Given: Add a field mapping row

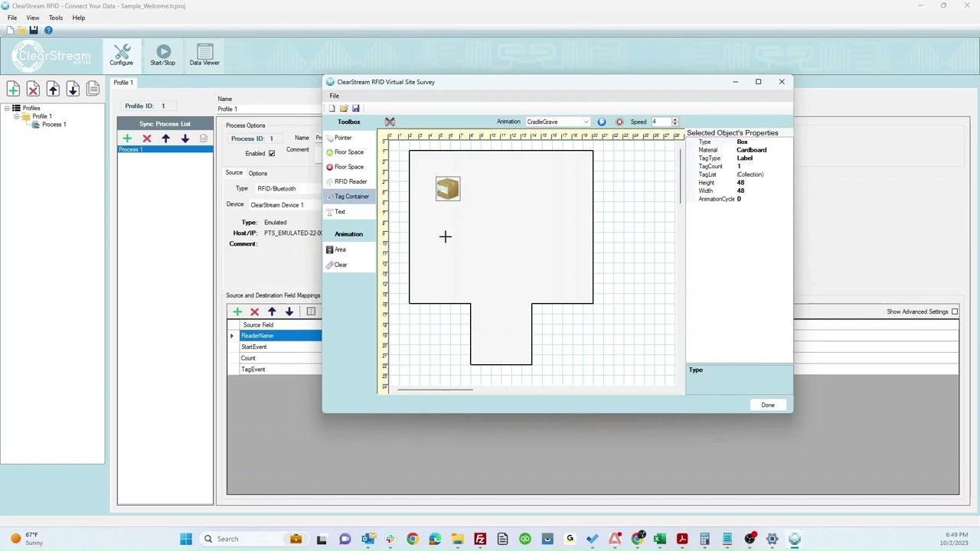Looking at the screenshot, I should coord(237,311).
